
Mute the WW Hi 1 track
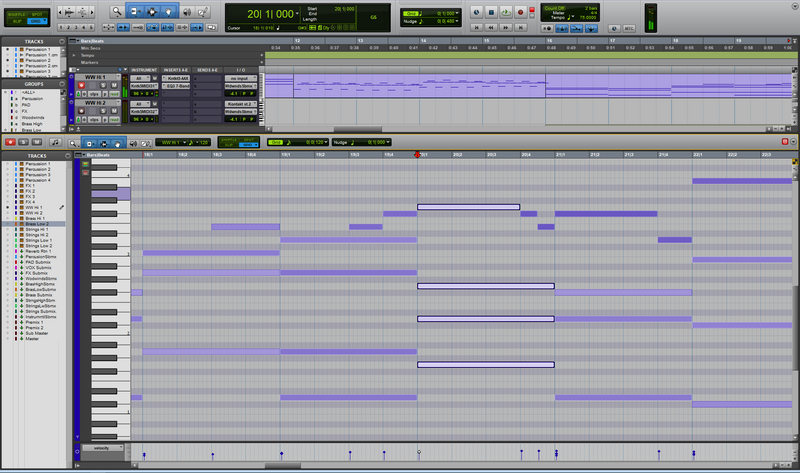[x=114, y=85]
